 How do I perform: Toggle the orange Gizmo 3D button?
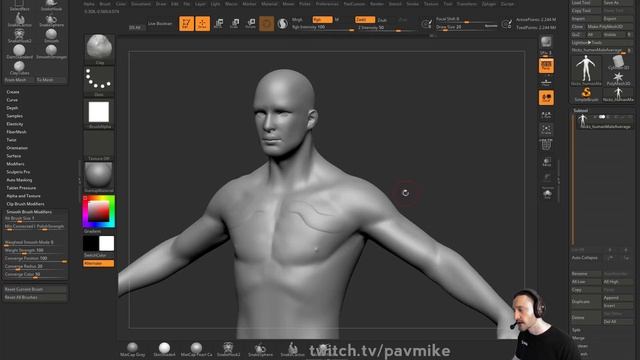point(267,24)
